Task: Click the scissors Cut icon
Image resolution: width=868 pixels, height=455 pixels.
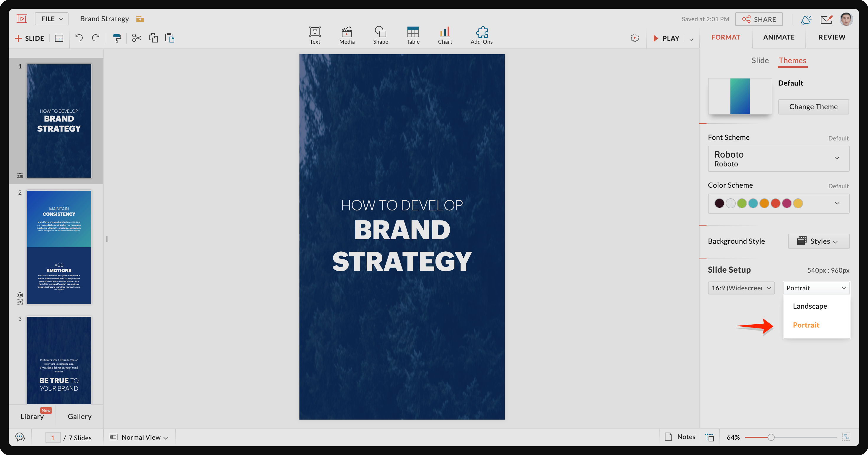Action: pos(136,38)
